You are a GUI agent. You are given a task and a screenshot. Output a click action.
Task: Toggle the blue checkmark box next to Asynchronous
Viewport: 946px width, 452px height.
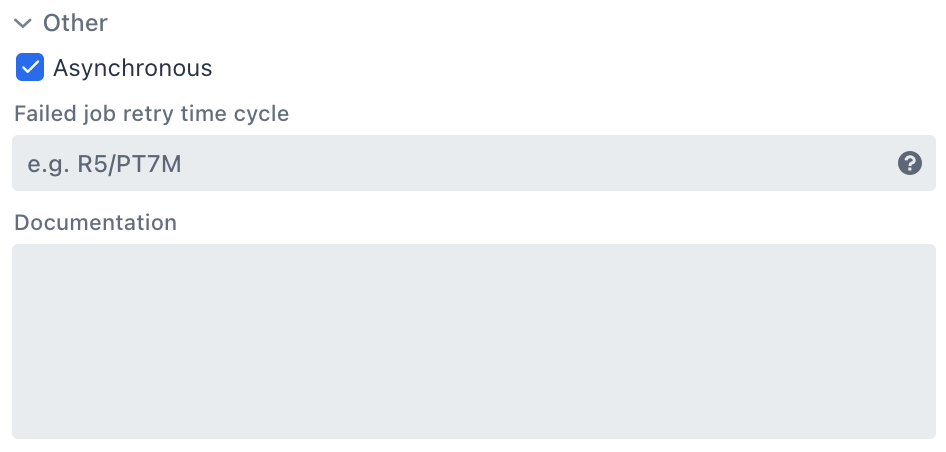[30, 68]
